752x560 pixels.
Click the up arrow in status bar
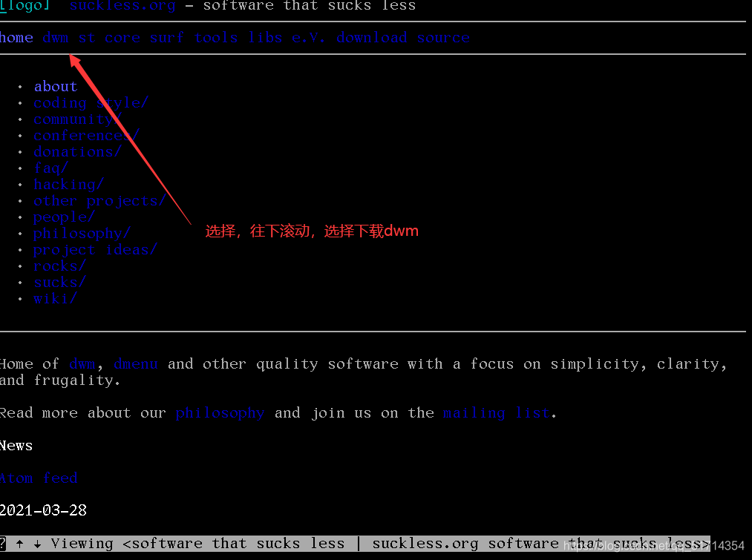click(19, 543)
